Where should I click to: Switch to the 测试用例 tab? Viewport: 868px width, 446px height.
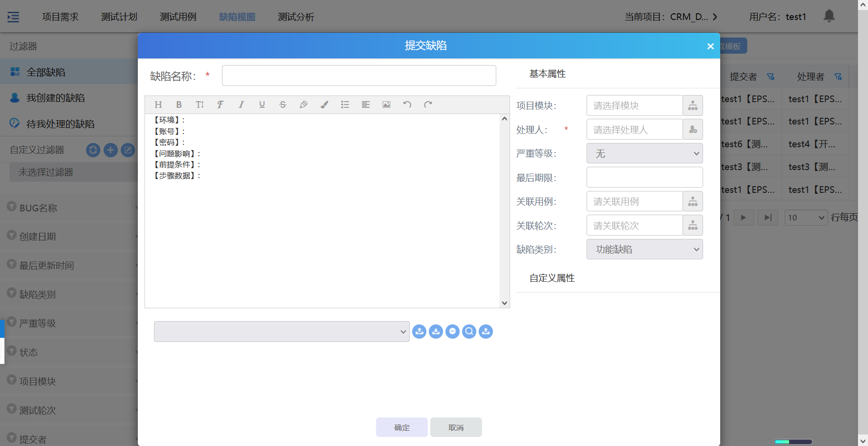point(178,17)
